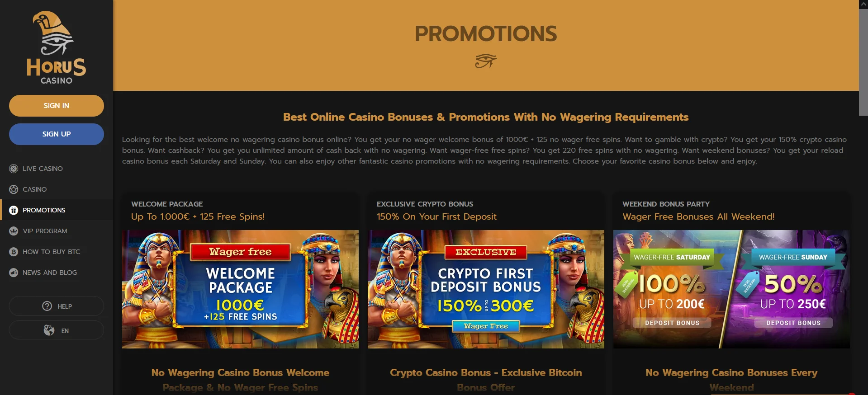This screenshot has height=395, width=868.
Task: Click the VIP Program crown icon
Action: click(14, 231)
